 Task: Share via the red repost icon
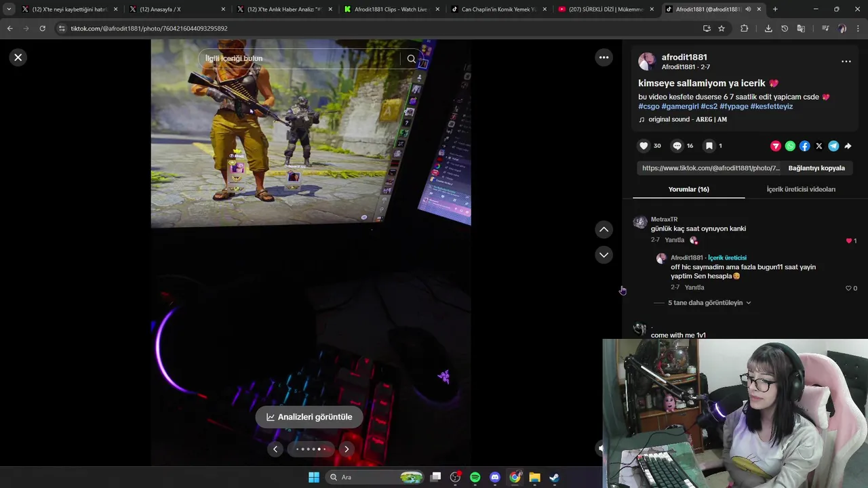(776, 146)
